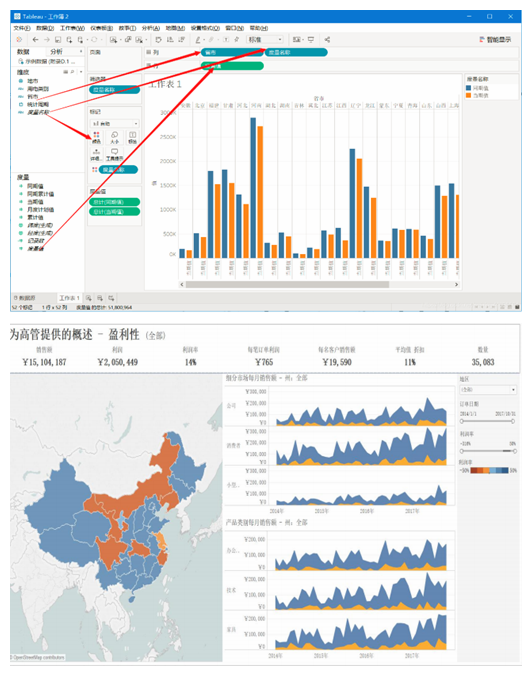The image size is (532, 676).
Task: Open the Size mark card
Action: point(114,138)
